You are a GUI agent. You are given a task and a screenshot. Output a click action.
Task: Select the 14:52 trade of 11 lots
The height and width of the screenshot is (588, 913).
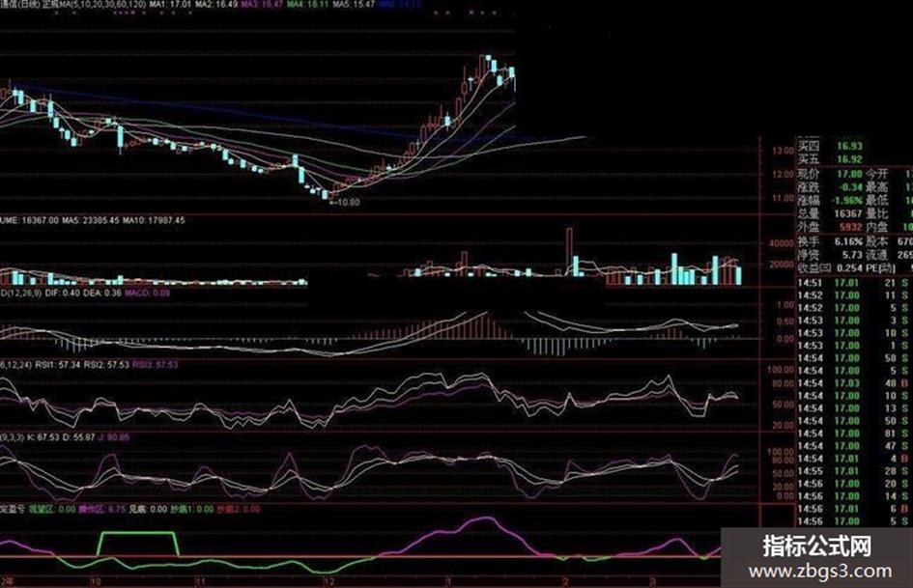(854, 295)
